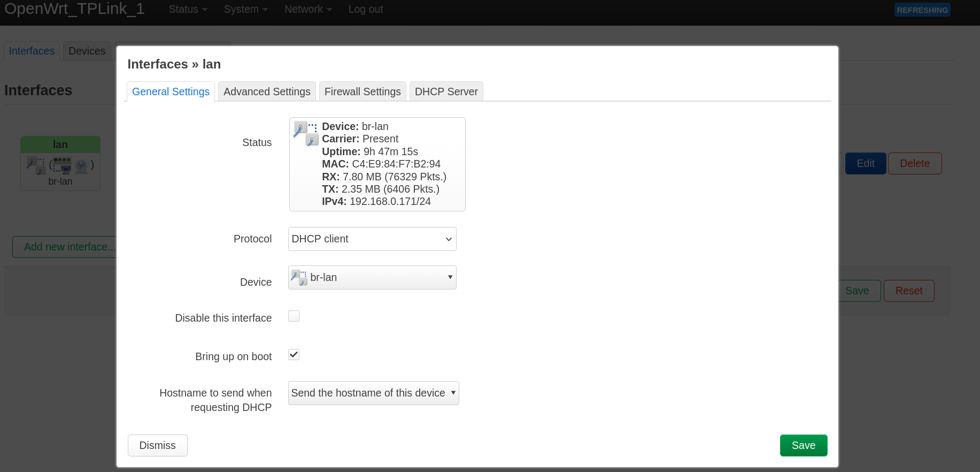This screenshot has height=472, width=980.
Task: Expand the Device dropdown set to br-lan
Action: pos(372,278)
